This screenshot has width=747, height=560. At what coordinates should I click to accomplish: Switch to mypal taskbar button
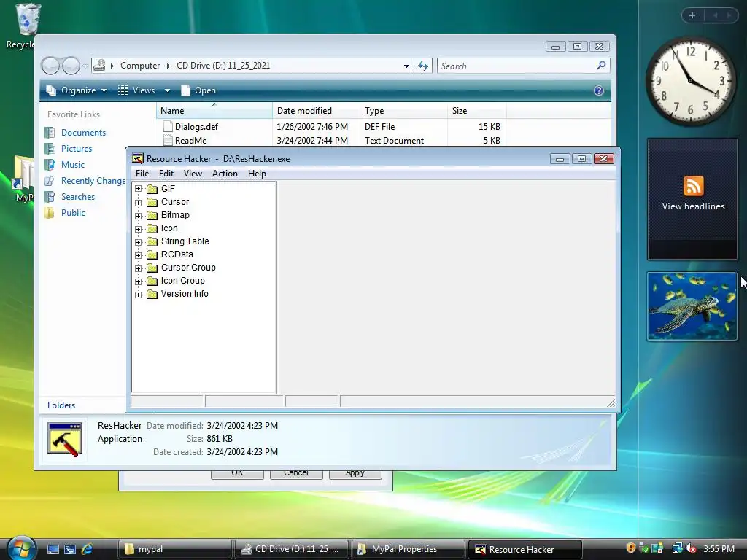coord(174,549)
